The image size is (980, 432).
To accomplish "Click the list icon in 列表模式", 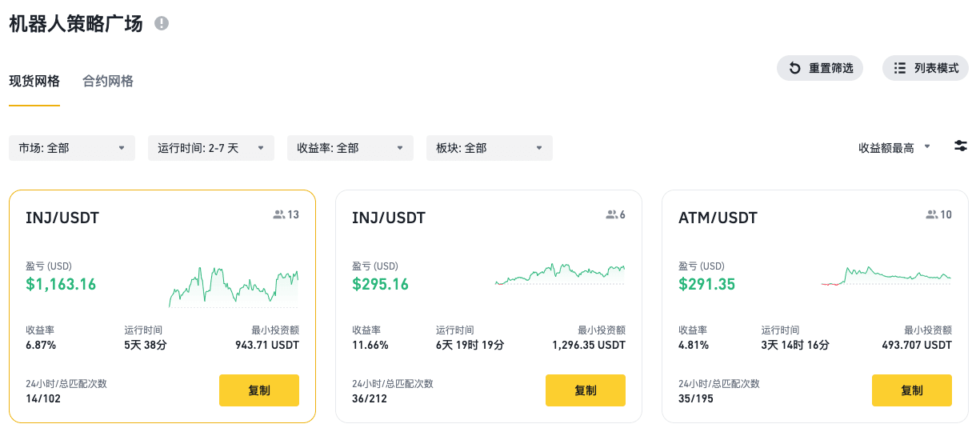I will point(900,68).
